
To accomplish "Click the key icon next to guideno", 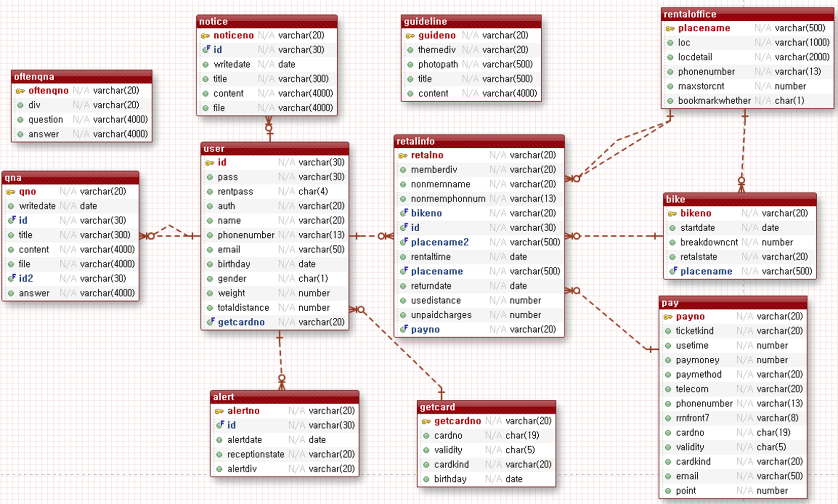I will pyautogui.click(x=410, y=36).
